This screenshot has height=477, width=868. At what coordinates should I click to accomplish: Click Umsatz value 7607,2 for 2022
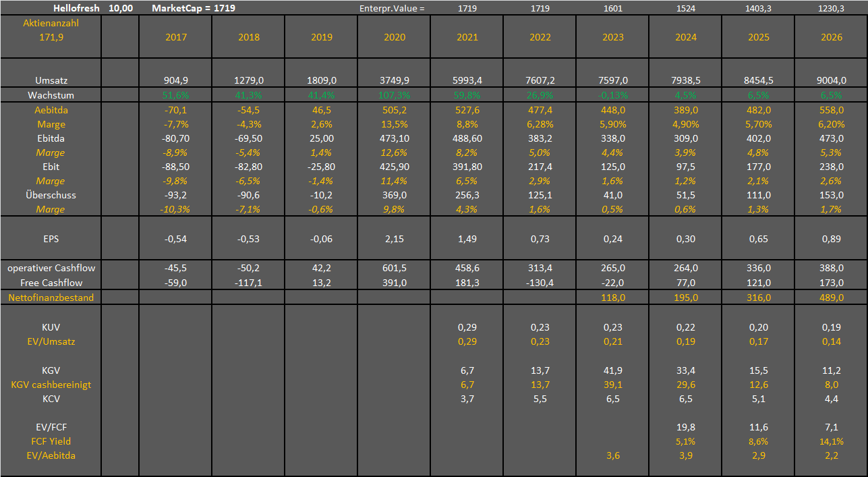point(540,80)
